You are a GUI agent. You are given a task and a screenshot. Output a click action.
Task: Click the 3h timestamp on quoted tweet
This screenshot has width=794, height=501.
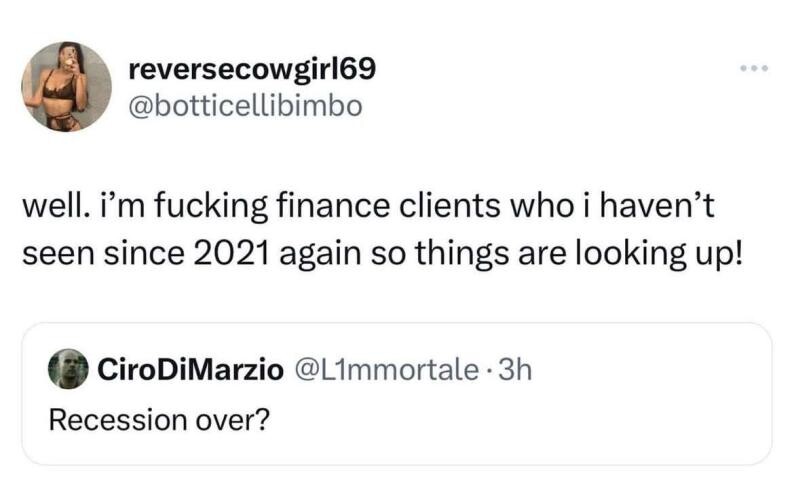point(515,369)
